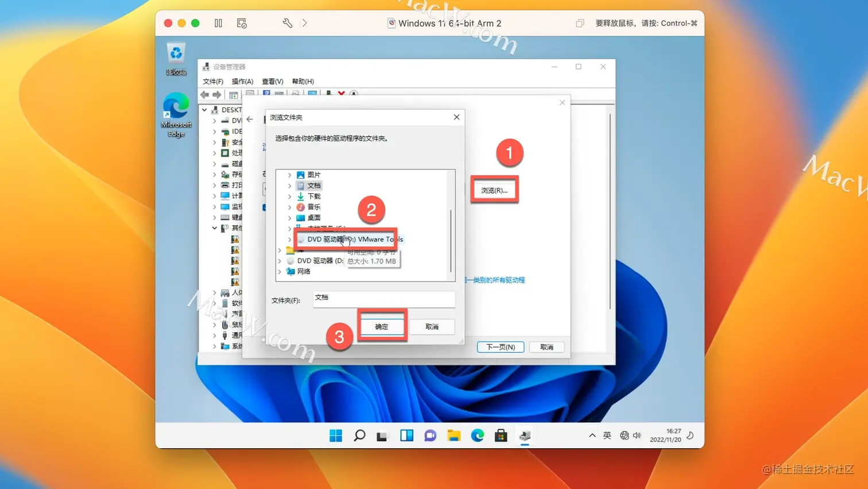Expand the 网络 node in folder tree

(280, 272)
